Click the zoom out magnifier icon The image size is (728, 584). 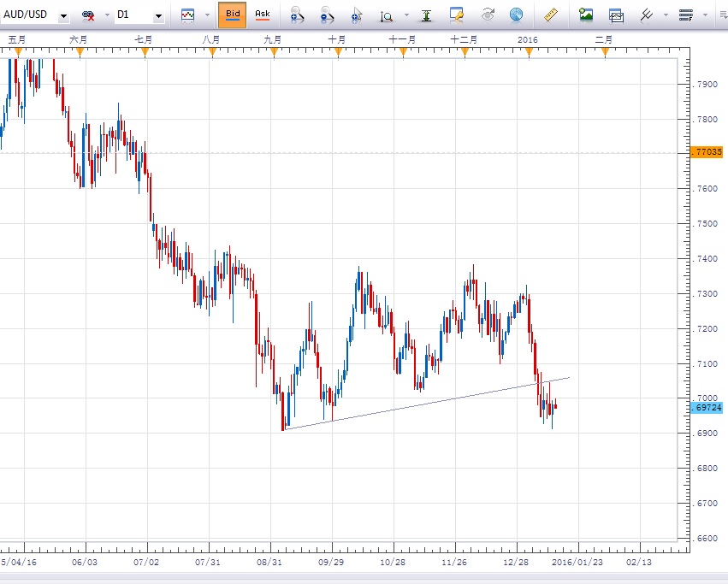point(327,15)
